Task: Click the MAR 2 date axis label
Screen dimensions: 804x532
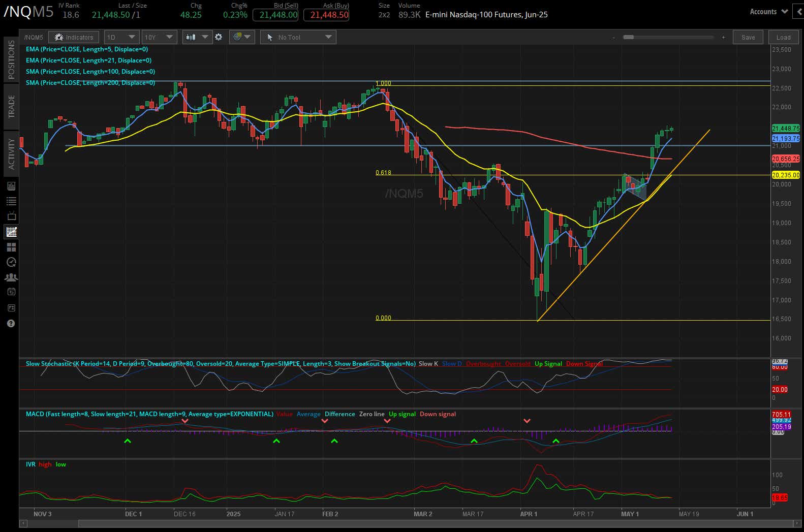Action: click(423, 514)
